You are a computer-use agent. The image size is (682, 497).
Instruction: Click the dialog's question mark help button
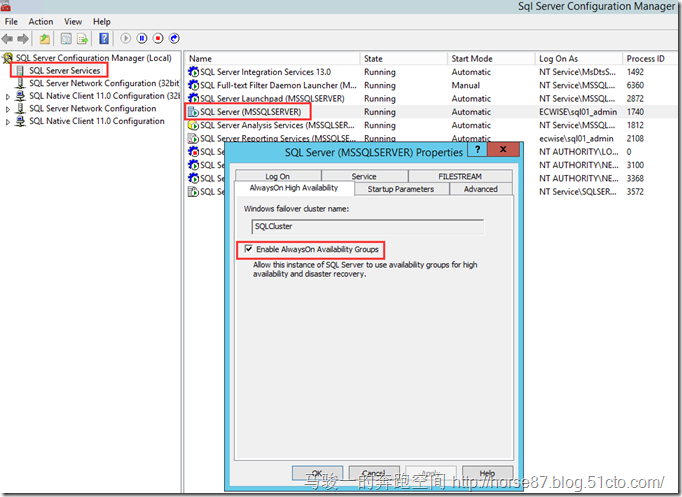pyautogui.click(x=478, y=149)
